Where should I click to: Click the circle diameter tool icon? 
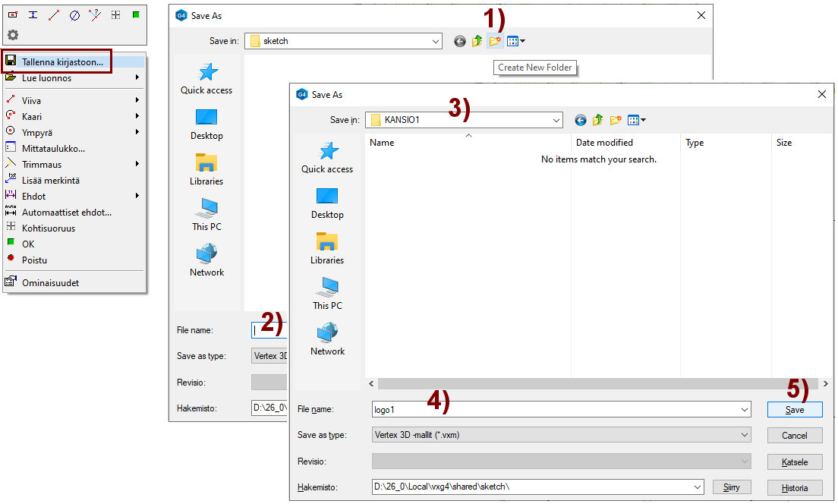74,14
